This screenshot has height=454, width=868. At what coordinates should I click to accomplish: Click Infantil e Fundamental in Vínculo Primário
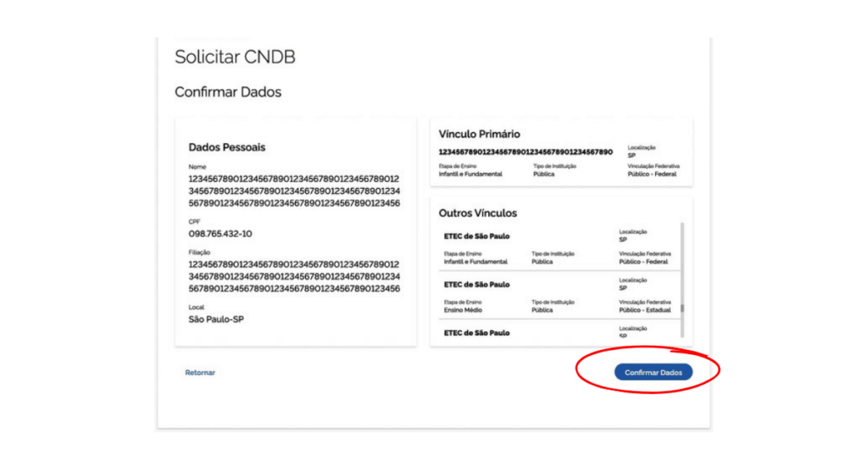pos(470,174)
